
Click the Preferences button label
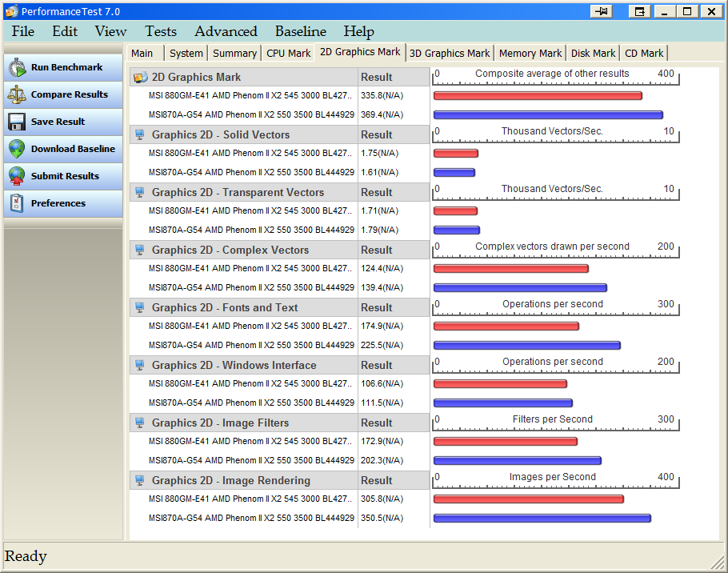[58, 203]
